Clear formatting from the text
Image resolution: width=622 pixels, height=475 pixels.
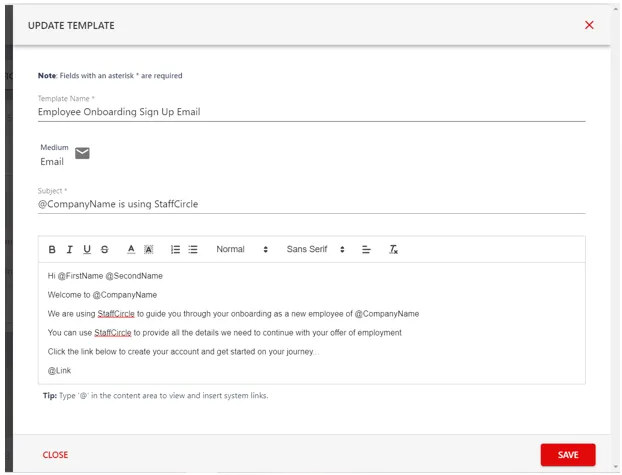tap(393, 250)
